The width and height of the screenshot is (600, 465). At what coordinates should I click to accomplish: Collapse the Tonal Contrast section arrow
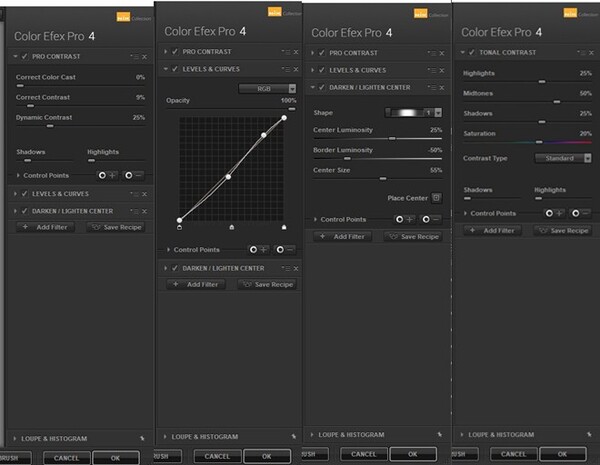click(463, 52)
